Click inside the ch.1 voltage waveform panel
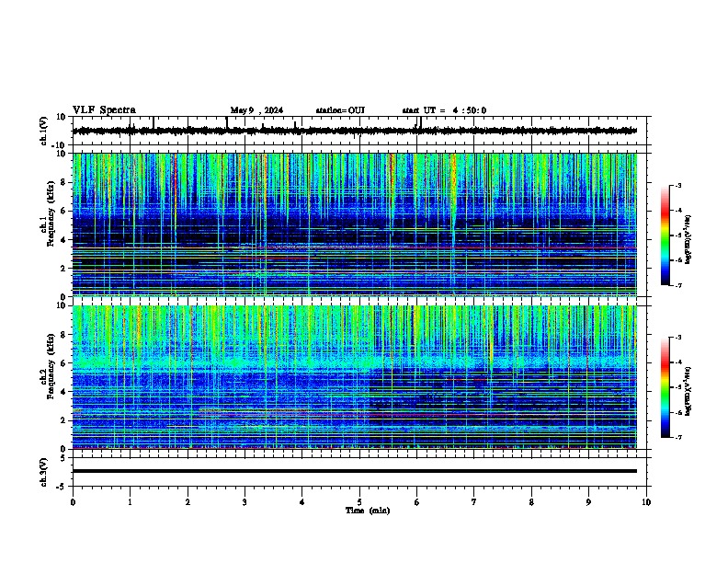 358,131
